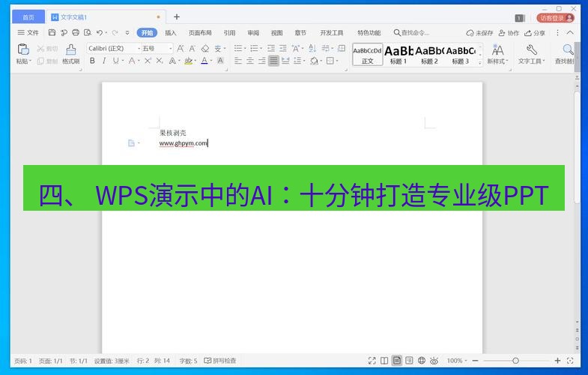Toggle justify alignment button
588x375 pixels.
tap(273, 61)
